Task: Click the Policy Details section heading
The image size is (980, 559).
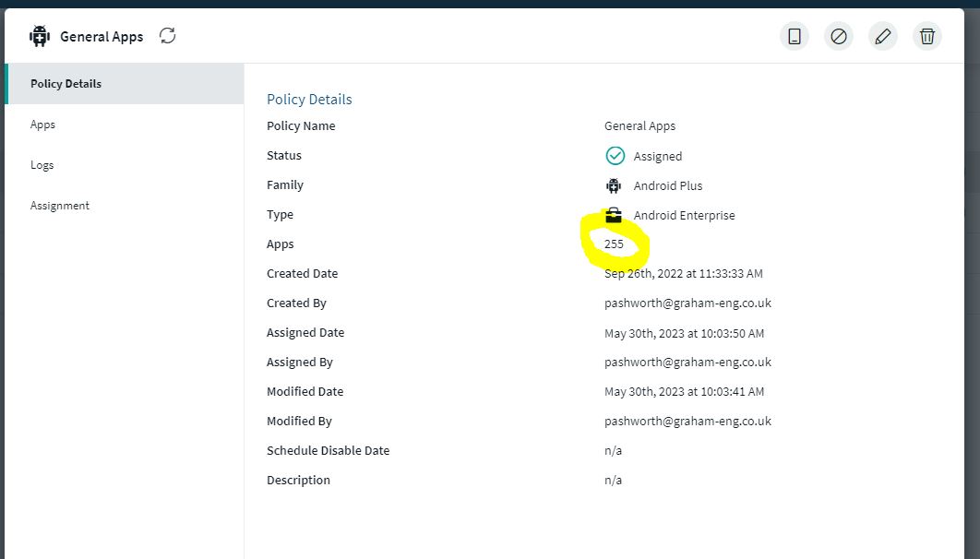Action: [309, 100]
